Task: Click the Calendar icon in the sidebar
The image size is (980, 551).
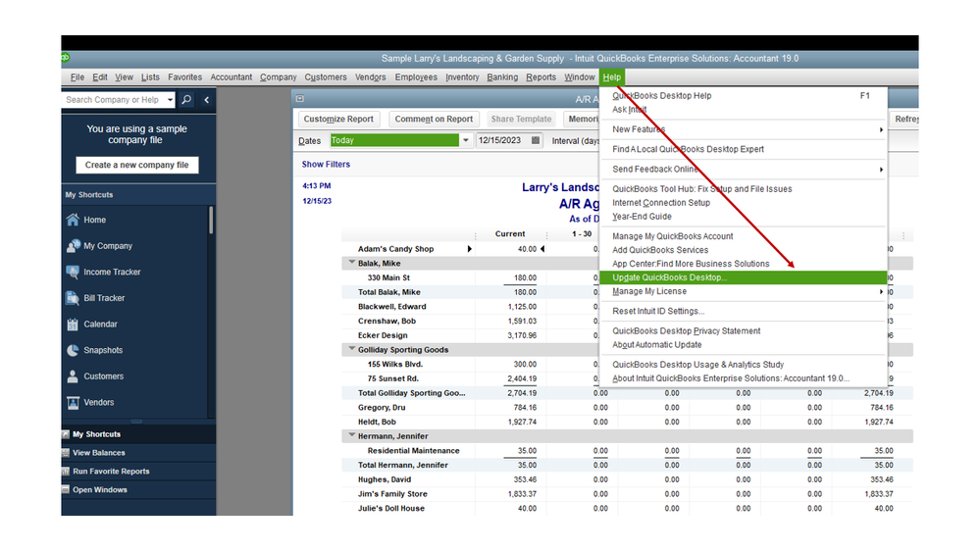Action: 73,325
